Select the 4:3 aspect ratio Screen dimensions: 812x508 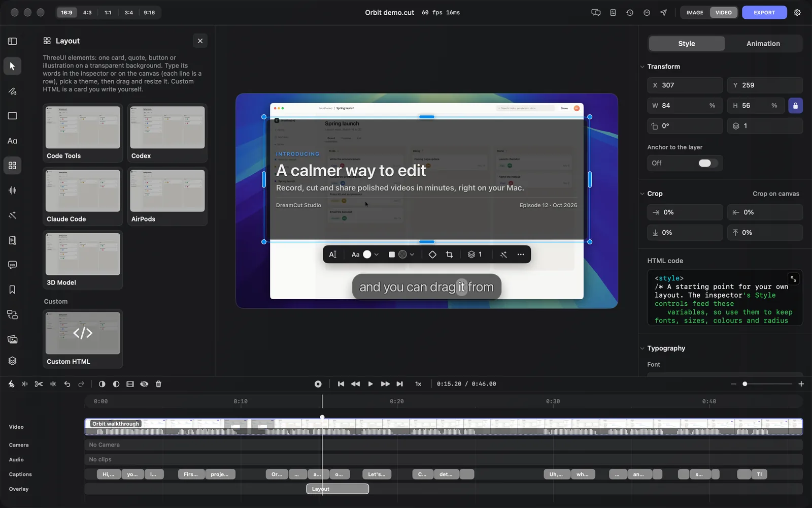[87, 13]
